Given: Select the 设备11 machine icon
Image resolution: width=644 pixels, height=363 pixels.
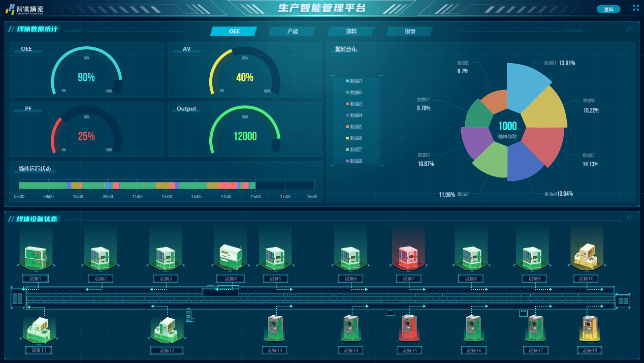Looking at the screenshot, I should 39,329.
